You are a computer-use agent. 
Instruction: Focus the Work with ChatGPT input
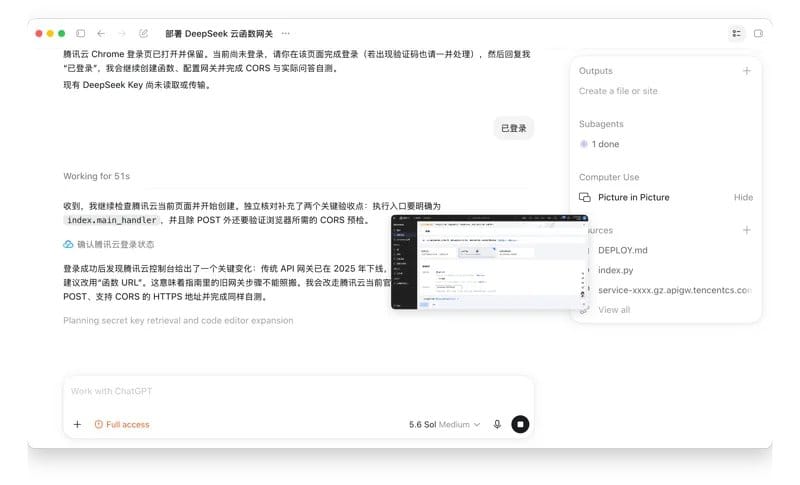(x=298, y=391)
